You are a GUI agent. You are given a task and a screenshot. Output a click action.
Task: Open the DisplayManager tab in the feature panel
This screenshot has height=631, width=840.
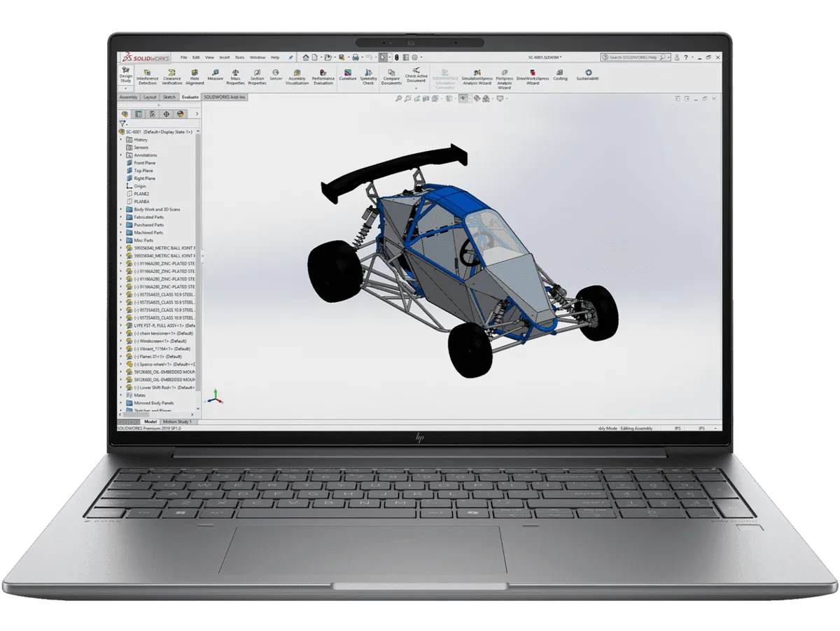click(x=181, y=114)
